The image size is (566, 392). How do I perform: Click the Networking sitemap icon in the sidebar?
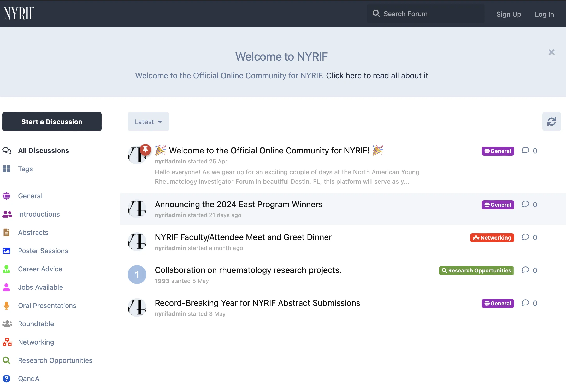click(x=7, y=342)
